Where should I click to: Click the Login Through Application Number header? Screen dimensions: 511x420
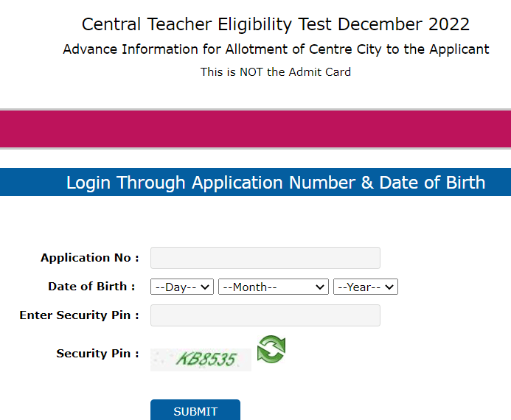point(276,182)
